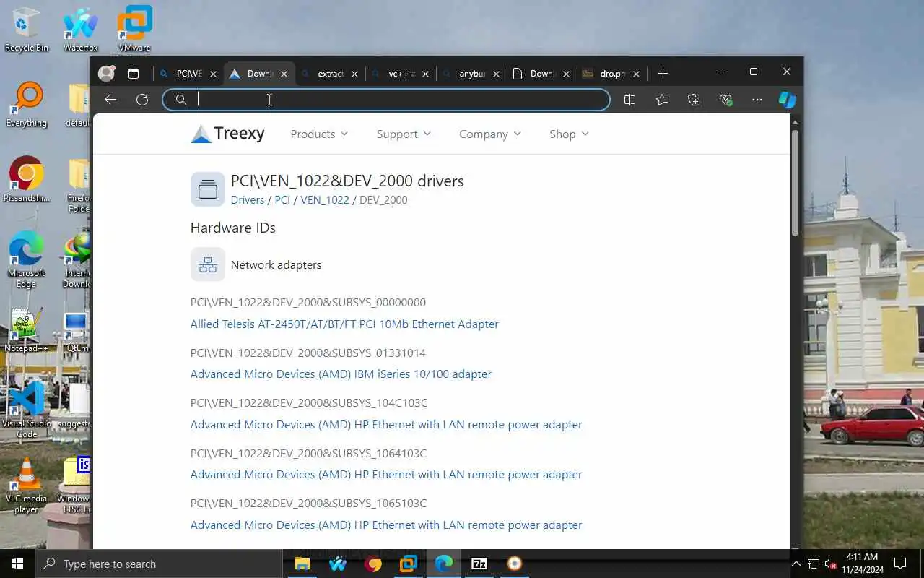Open Waterfox desktop shortcut
This screenshot has width=924, height=578.
click(81, 30)
